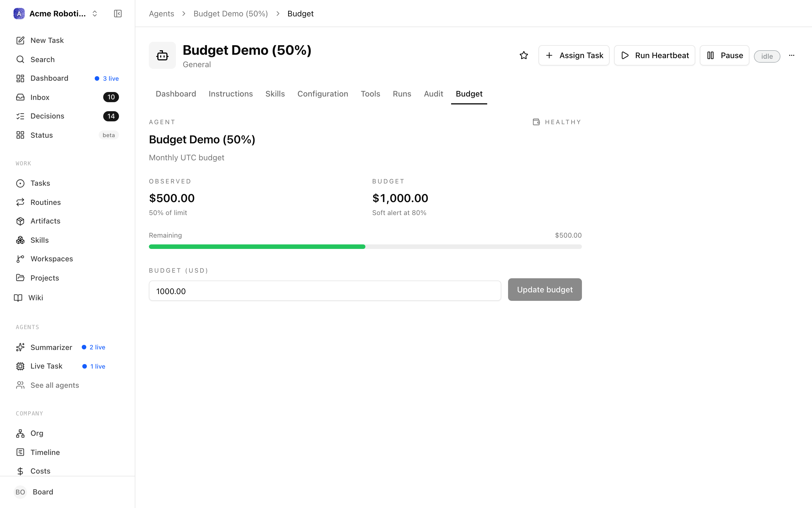Click the See all agents people icon

[x=21, y=385]
